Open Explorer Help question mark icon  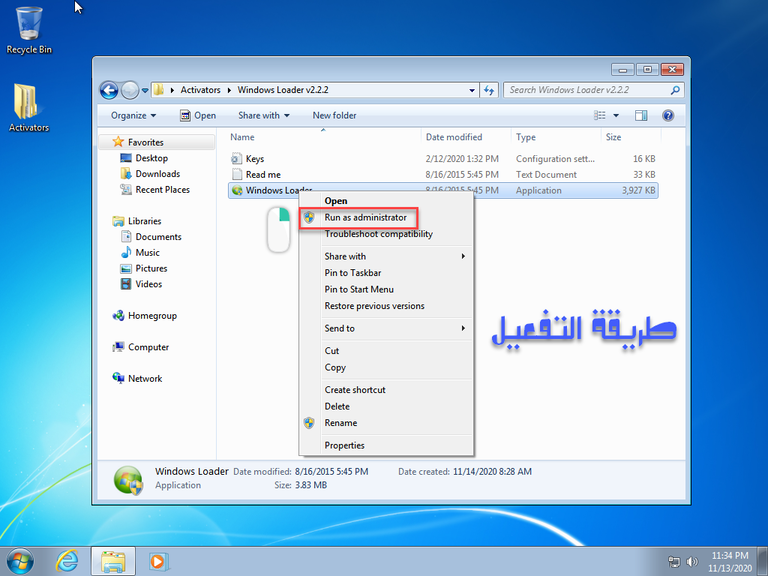pyautogui.click(x=668, y=116)
